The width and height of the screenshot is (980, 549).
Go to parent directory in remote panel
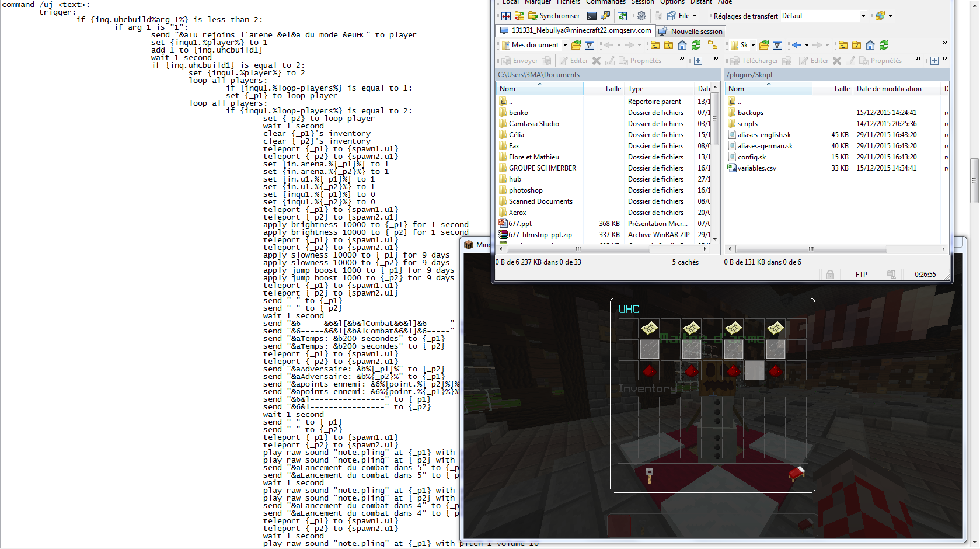[843, 45]
